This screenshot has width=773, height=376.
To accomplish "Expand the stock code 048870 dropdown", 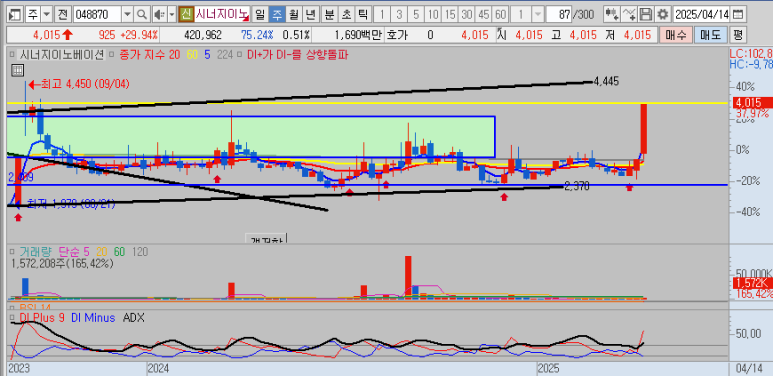I will click(127, 14).
